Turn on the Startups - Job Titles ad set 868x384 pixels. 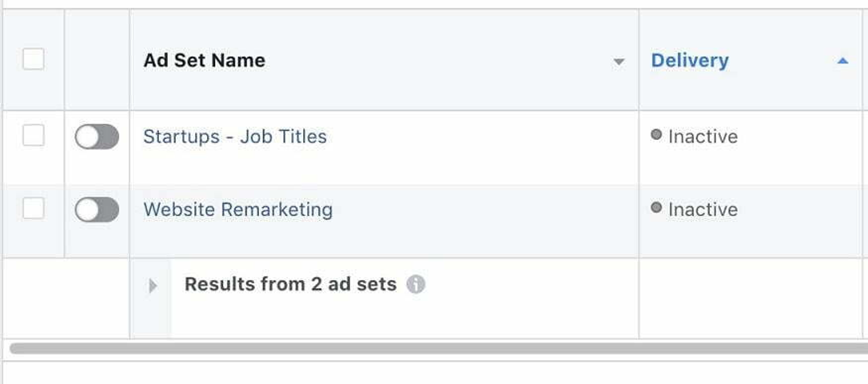click(x=97, y=136)
